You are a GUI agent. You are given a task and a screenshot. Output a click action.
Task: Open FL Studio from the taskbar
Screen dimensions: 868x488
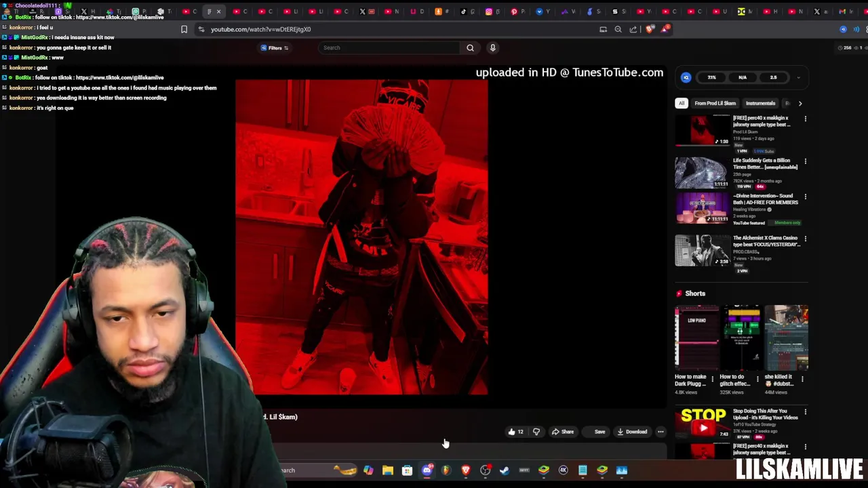pos(446,470)
